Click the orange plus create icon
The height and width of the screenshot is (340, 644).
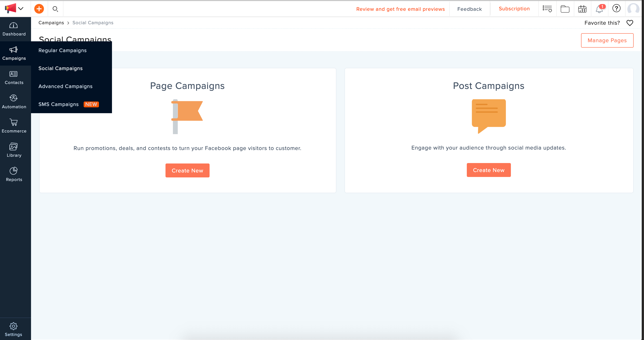pos(39,9)
